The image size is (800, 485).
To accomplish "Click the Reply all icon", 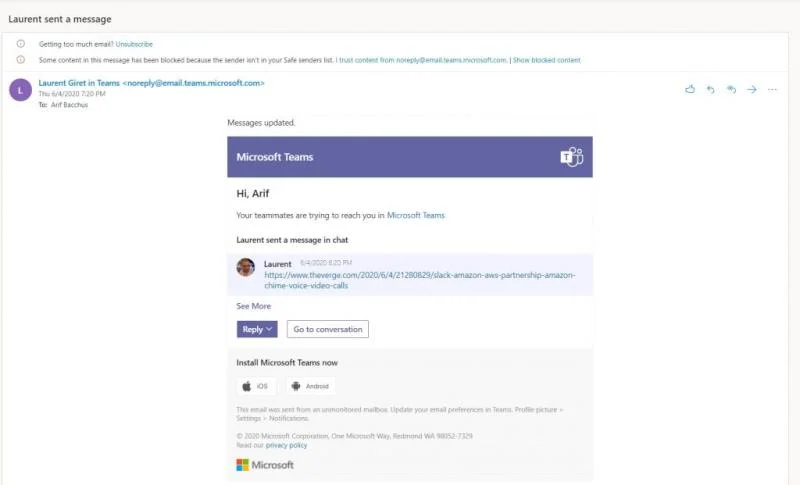I will (x=731, y=90).
